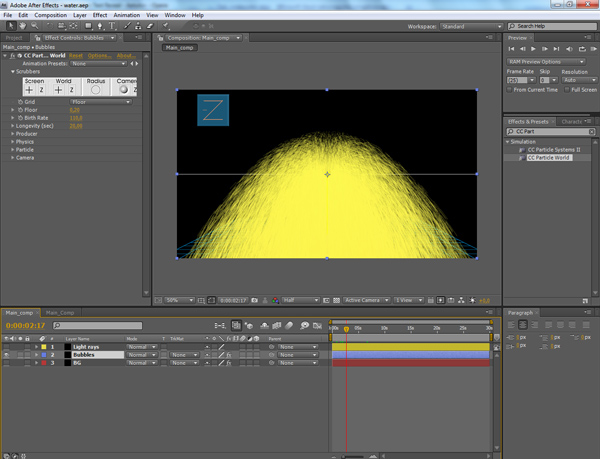Select the Selection arrow tool

(x=11, y=26)
